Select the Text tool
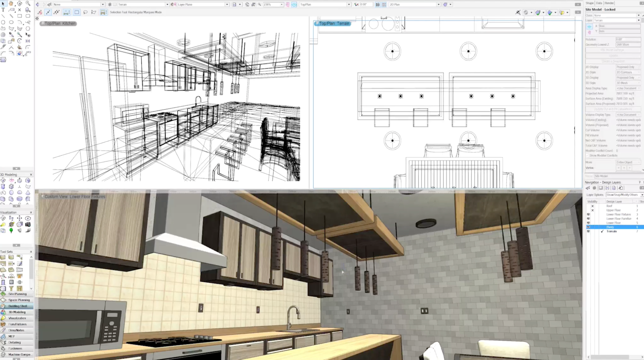The image size is (644, 360). click(3, 10)
